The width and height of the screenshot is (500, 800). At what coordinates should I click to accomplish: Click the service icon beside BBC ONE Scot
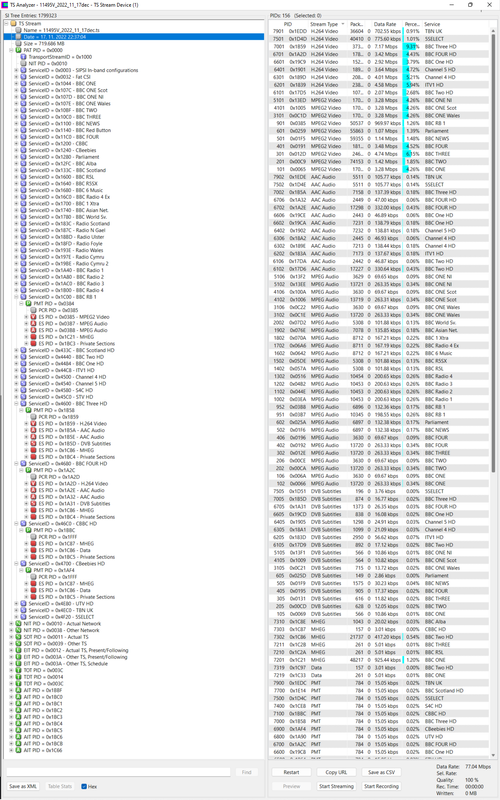click(23, 90)
